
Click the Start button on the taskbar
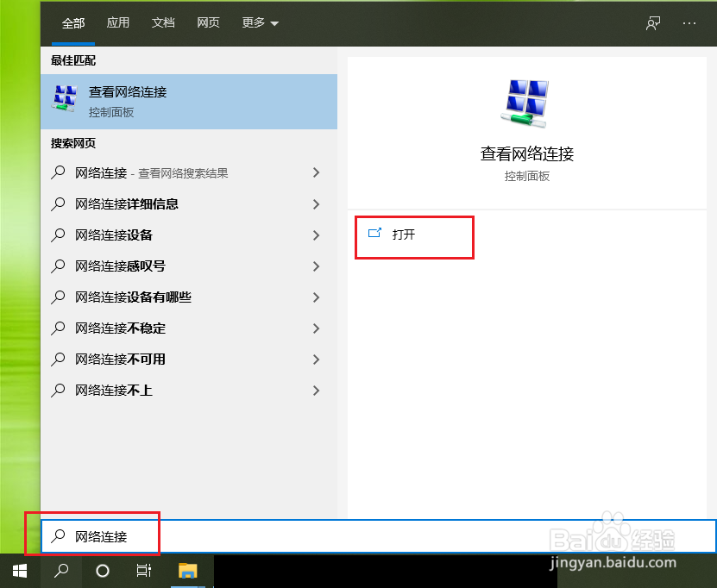[x=19, y=570]
